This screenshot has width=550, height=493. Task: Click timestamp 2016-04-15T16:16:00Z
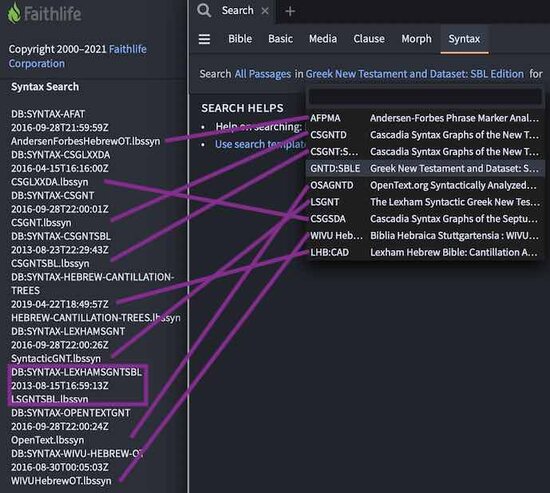(60, 168)
